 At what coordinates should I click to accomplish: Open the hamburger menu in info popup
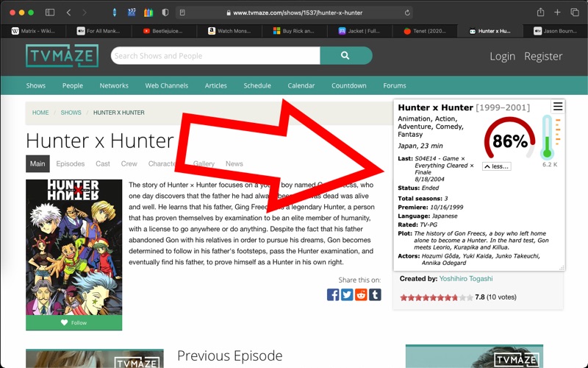click(x=558, y=107)
